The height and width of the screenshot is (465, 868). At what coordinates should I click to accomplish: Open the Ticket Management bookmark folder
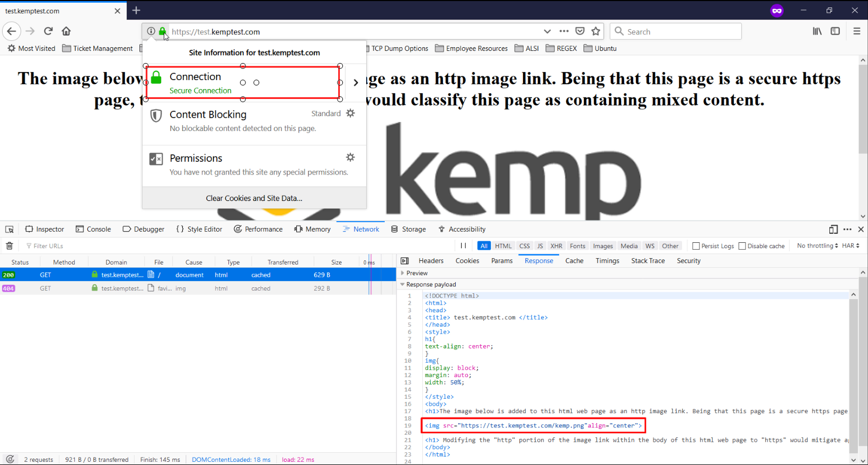(98, 48)
